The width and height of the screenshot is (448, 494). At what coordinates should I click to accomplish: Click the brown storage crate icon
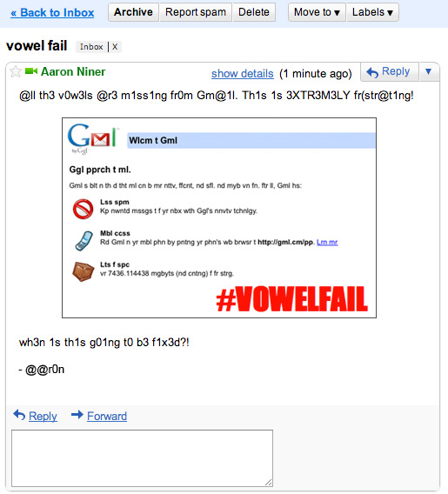coord(84,271)
